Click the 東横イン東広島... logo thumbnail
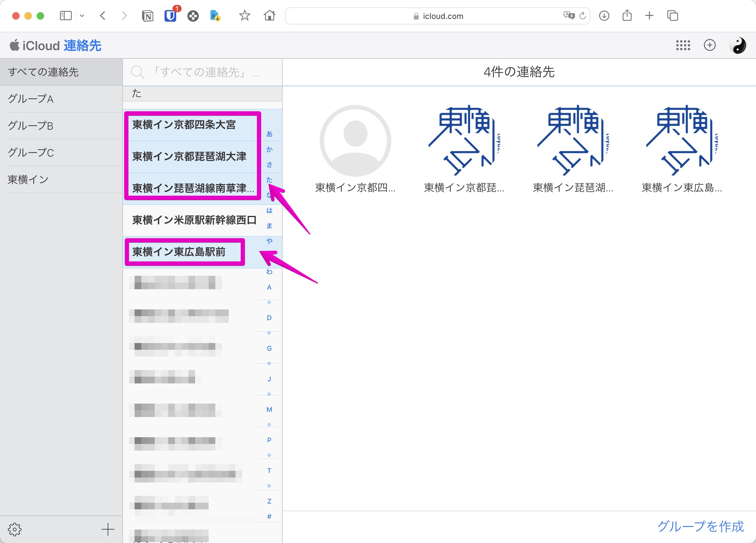 [682, 141]
